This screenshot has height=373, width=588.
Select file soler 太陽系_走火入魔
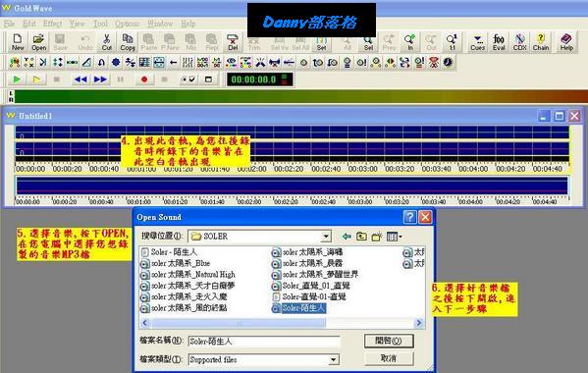point(184,297)
